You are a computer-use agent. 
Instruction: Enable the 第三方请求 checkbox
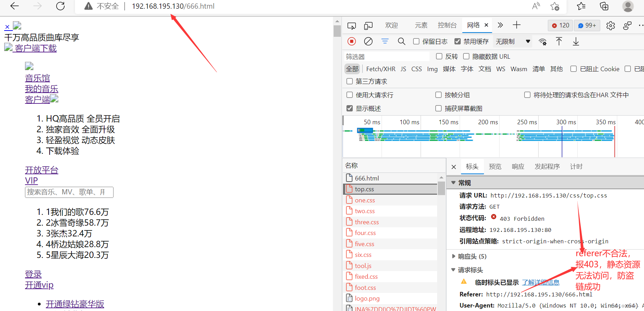coord(350,81)
